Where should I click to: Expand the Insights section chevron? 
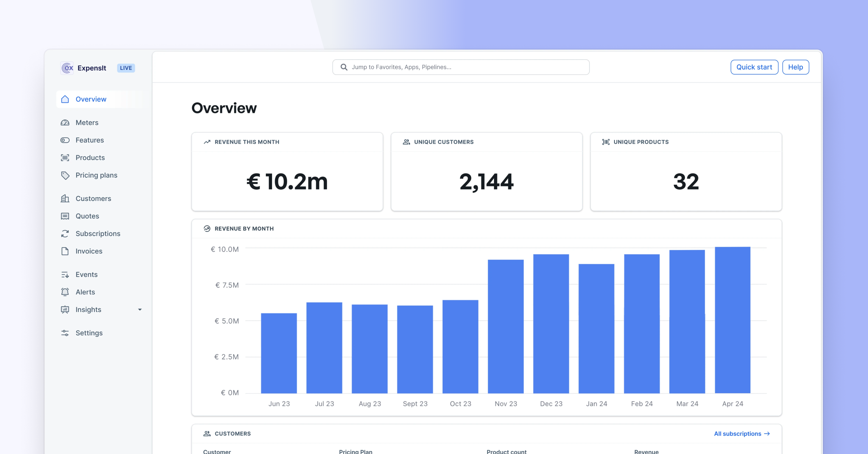[x=140, y=310]
